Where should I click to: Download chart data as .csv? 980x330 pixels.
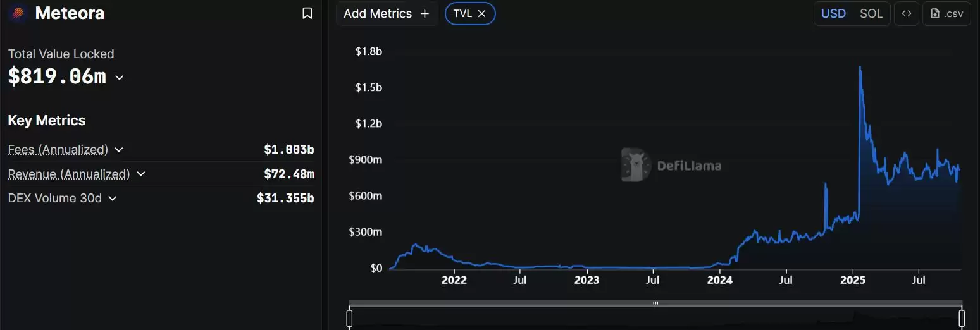pyautogui.click(x=946, y=13)
